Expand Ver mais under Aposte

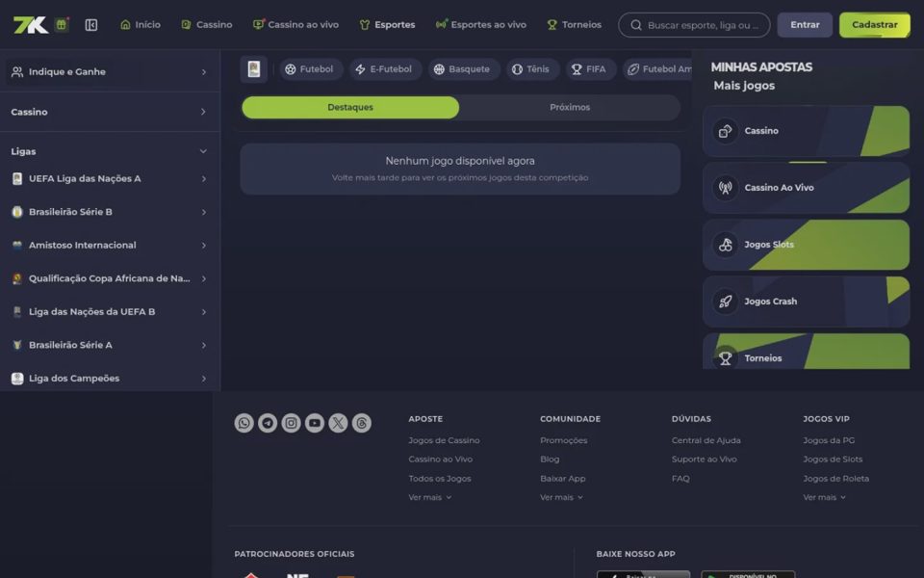(x=430, y=497)
